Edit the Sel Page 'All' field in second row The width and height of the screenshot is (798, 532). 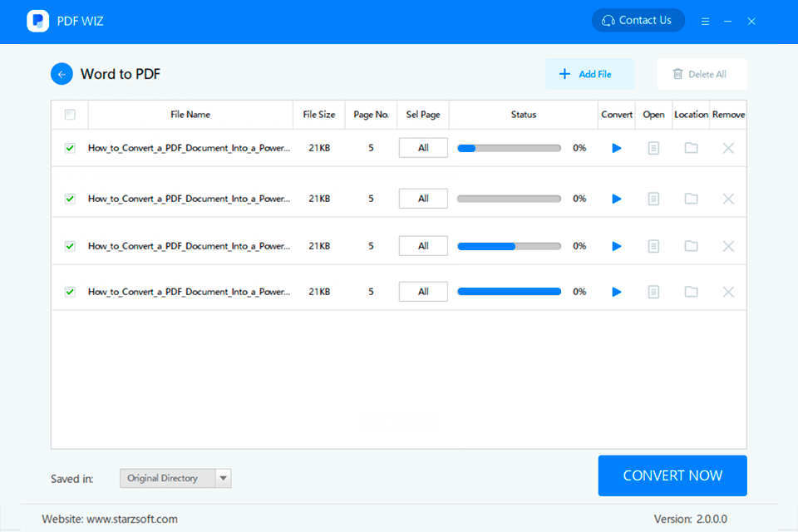click(x=423, y=199)
